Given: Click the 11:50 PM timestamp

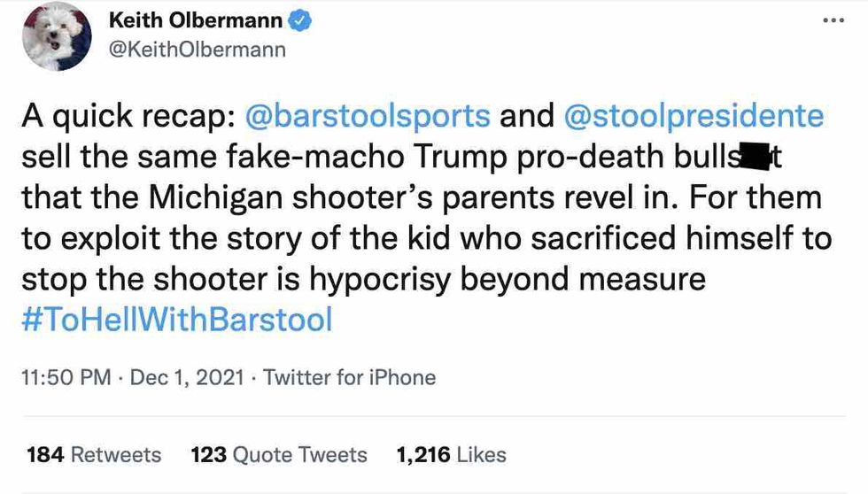Looking at the screenshot, I should [65, 378].
